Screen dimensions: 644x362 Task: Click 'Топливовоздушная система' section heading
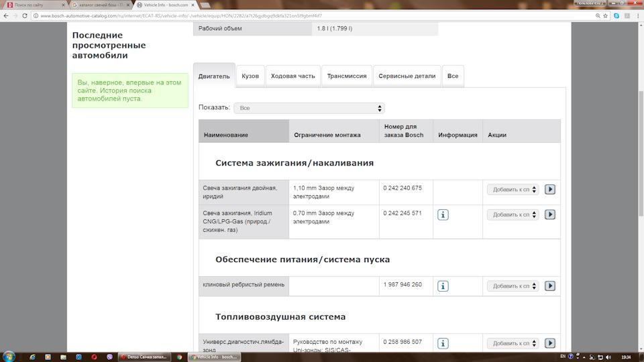[x=280, y=317]
